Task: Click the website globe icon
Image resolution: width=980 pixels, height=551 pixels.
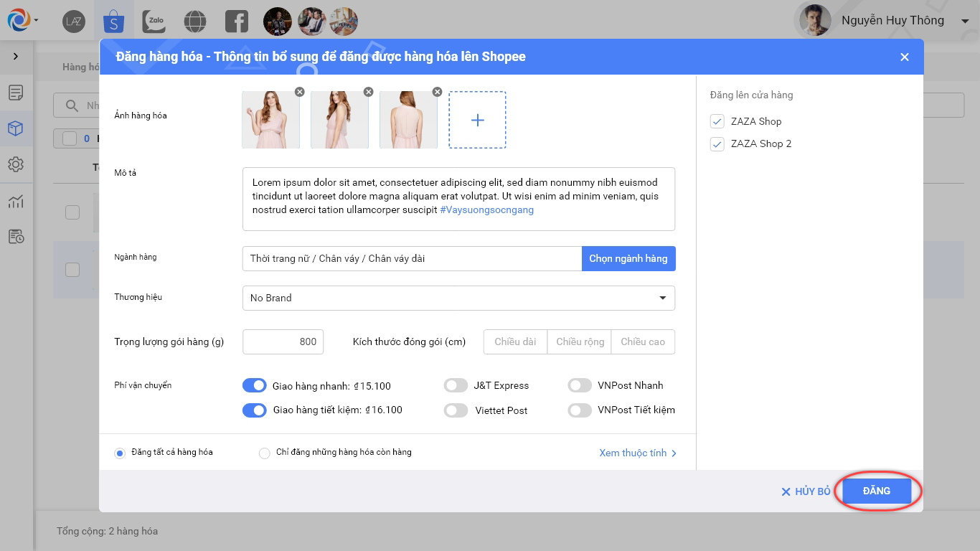Action: (194, 22)
